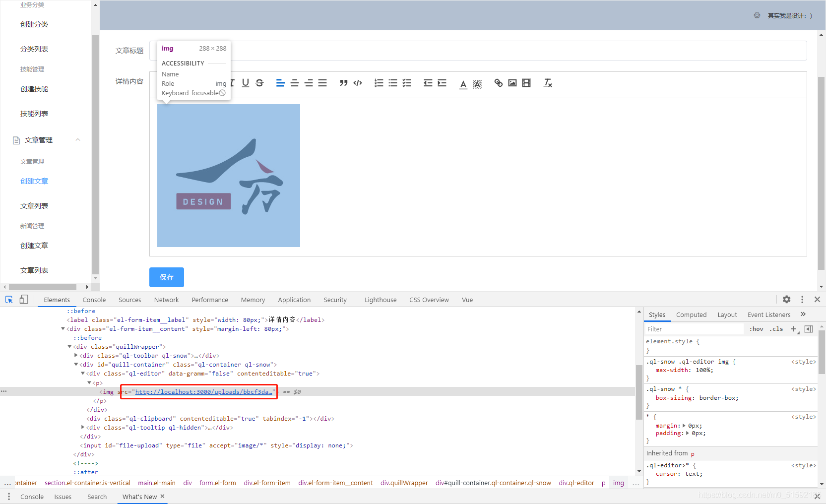This screenshot has width=826, height=504.
Task: Insert an ordered list in the editor
Action: tap(379, 83)
